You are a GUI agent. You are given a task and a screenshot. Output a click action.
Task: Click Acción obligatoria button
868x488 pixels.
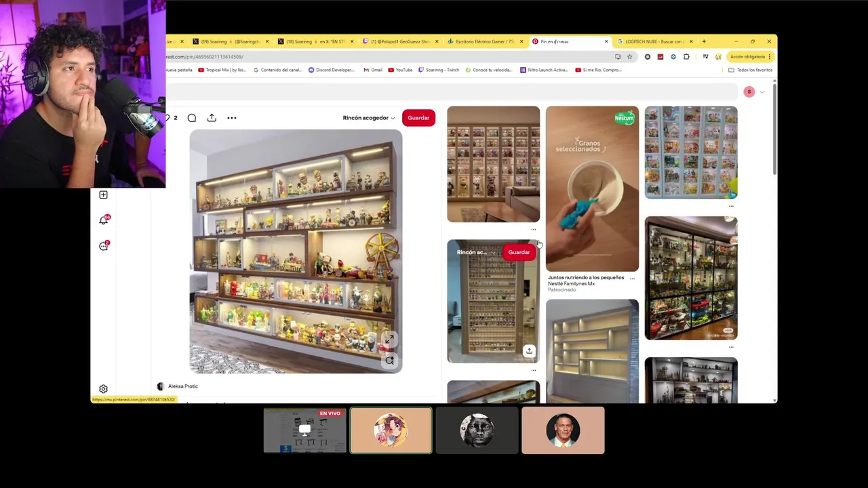750,57
